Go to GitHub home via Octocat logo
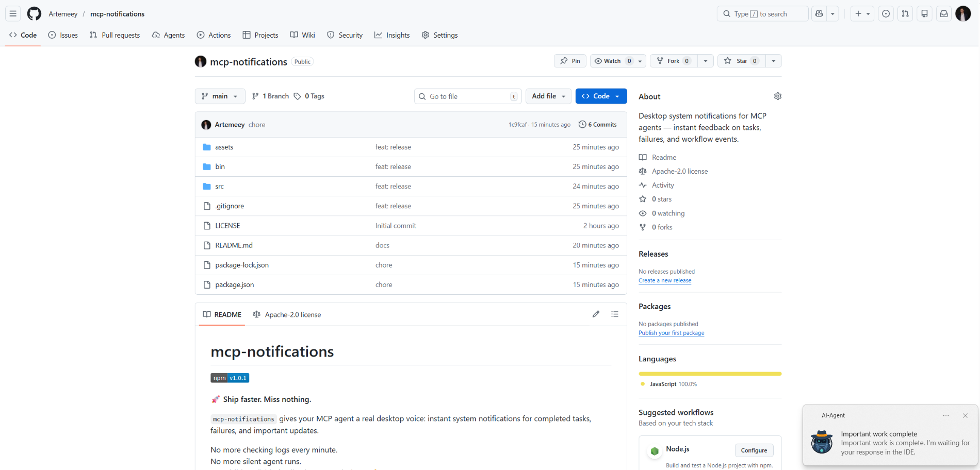 34,14
